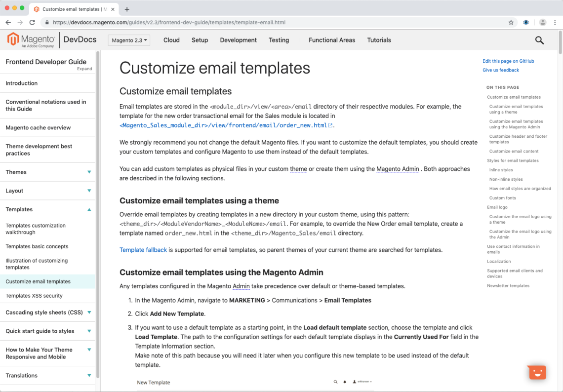The image size is (563, 392).
Task: Expand the Themes sidebar section
Action: [89, 172]
